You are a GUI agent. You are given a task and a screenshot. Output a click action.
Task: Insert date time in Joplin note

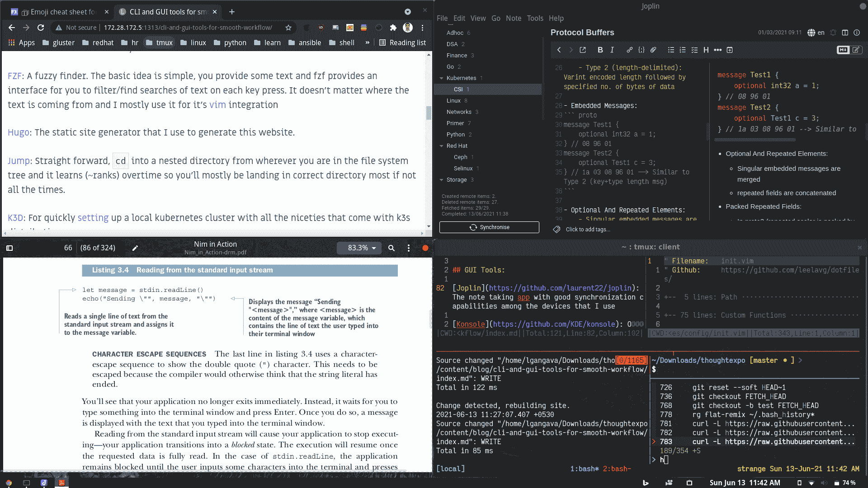(730, 50)
